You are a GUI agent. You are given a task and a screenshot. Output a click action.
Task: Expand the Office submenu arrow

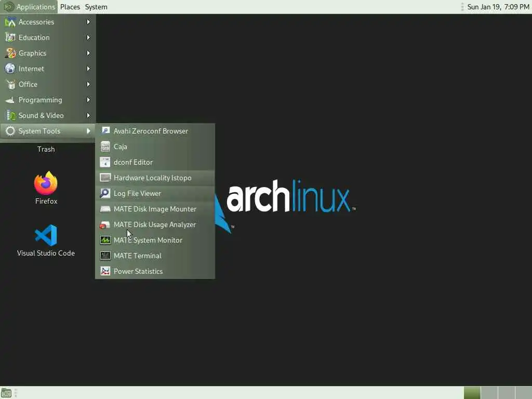pos(88,84)
